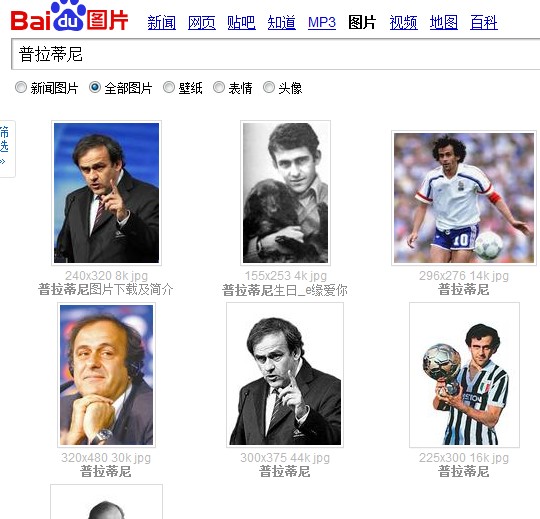Select the 全部图片 radio button
Screen dimensions: 540x519
[95, 87]
